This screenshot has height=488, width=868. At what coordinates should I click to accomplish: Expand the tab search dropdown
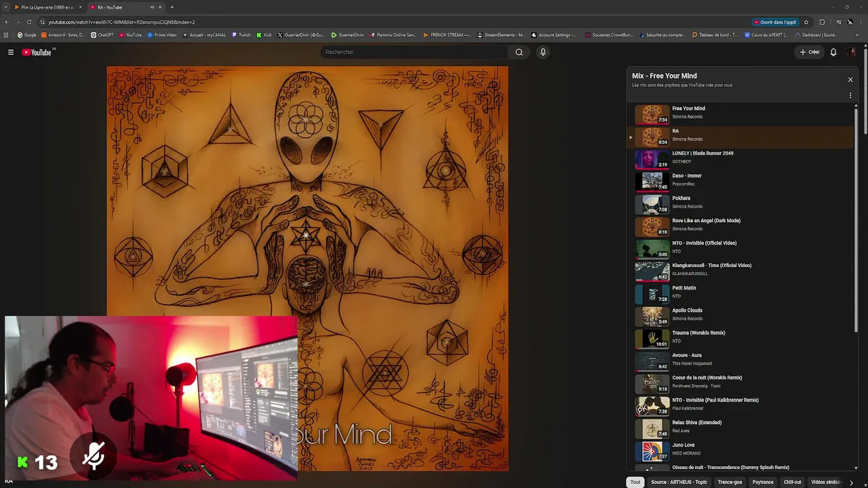pos(6,7)
